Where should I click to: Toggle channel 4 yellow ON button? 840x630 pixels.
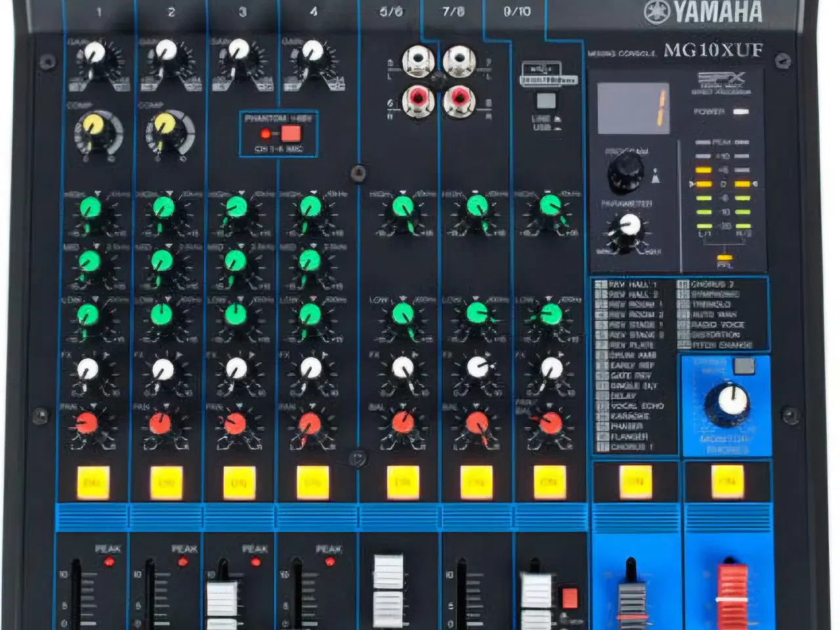[313, 483]
